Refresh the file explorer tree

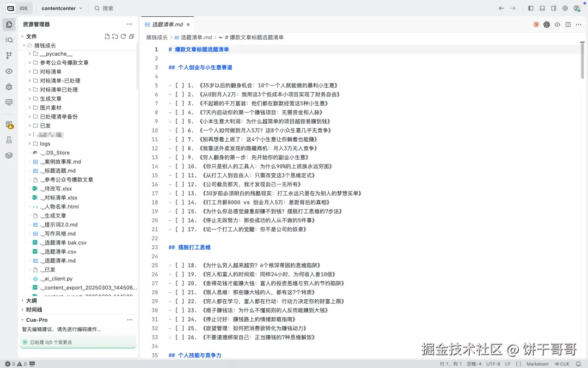point(123,37)
